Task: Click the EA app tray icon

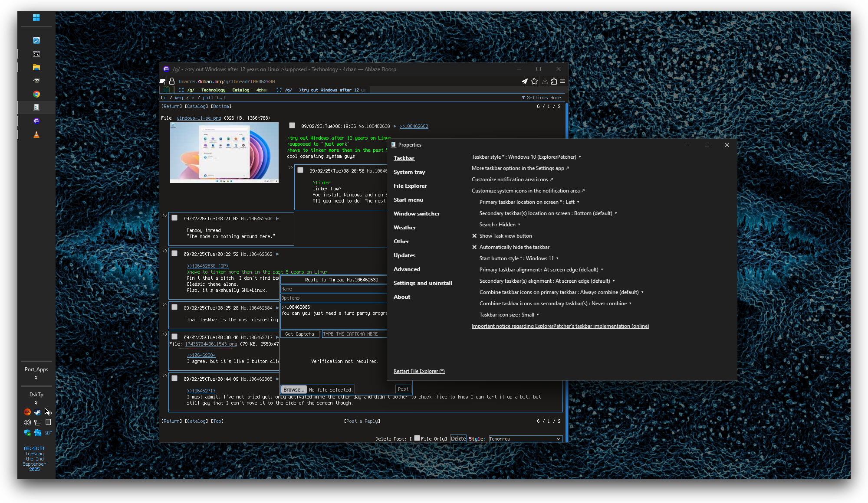Action: [27, 412]
